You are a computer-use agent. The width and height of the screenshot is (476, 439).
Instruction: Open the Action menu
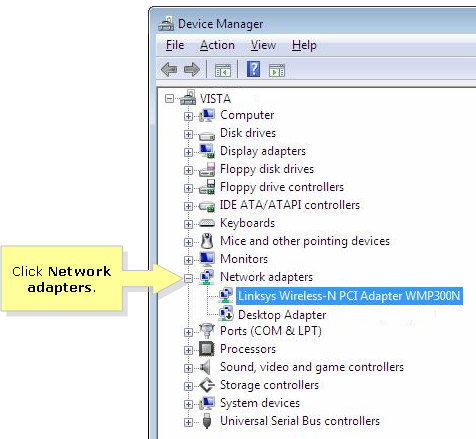click(217, 45)
